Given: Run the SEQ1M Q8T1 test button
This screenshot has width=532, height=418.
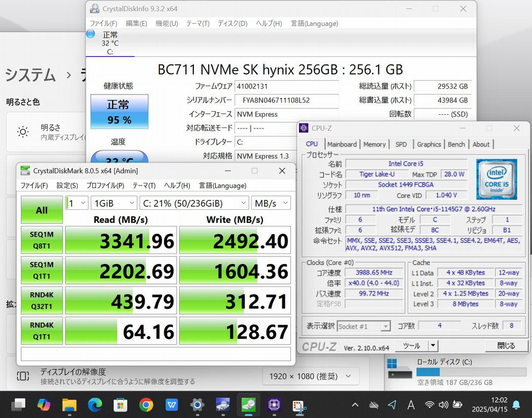Looking at the screenshot, I should [x=42, y=240].
